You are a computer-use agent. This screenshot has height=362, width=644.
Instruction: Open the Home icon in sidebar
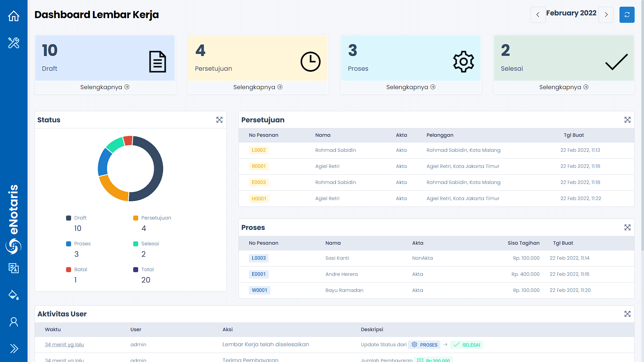[14, 16]
